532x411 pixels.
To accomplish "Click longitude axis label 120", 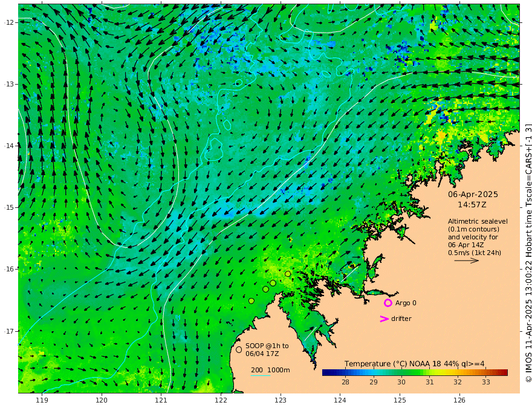I will (102, 400).
